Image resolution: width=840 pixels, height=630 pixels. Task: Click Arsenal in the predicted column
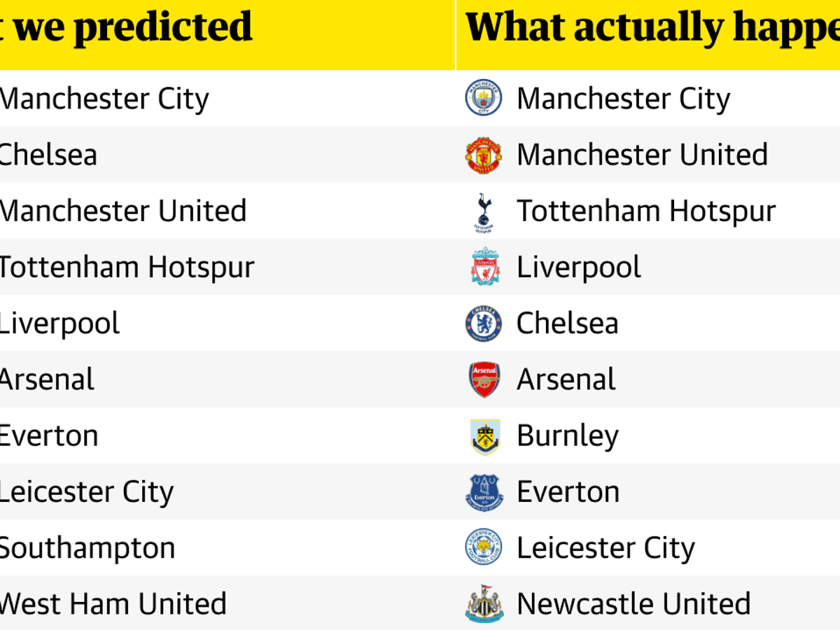(46, 380)
